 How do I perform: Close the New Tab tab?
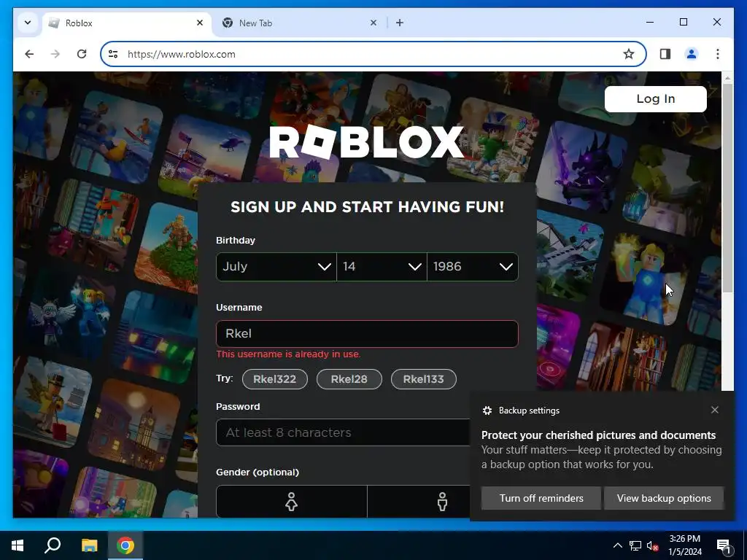pyautogui.click(x=373, y=23)
